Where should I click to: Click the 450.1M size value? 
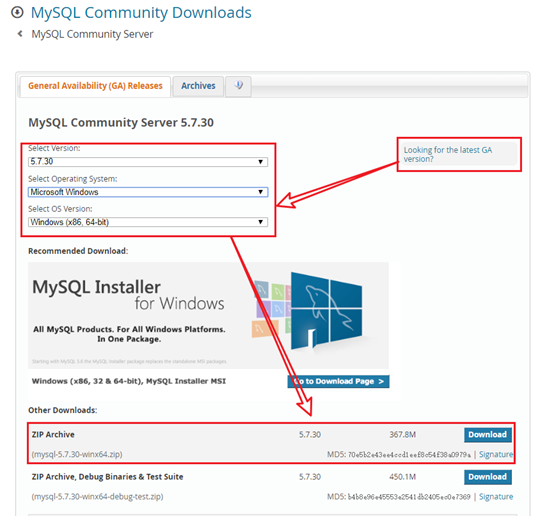point(402,477)
